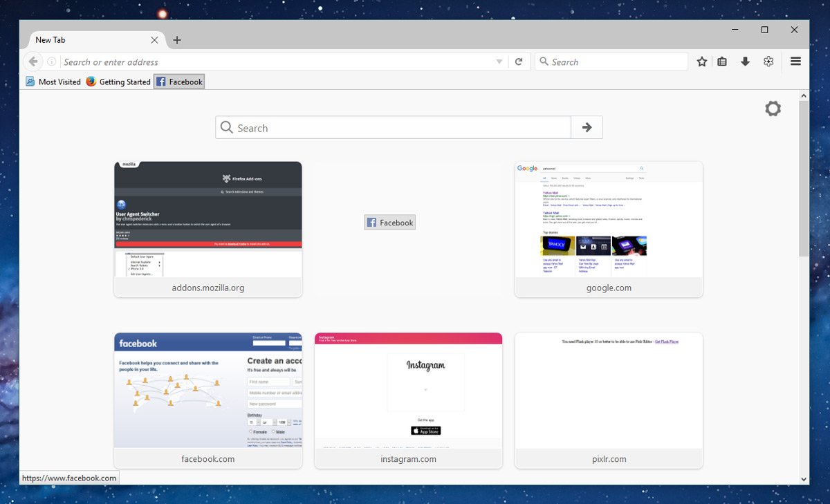Bookmark this page with the star icon

702,62
